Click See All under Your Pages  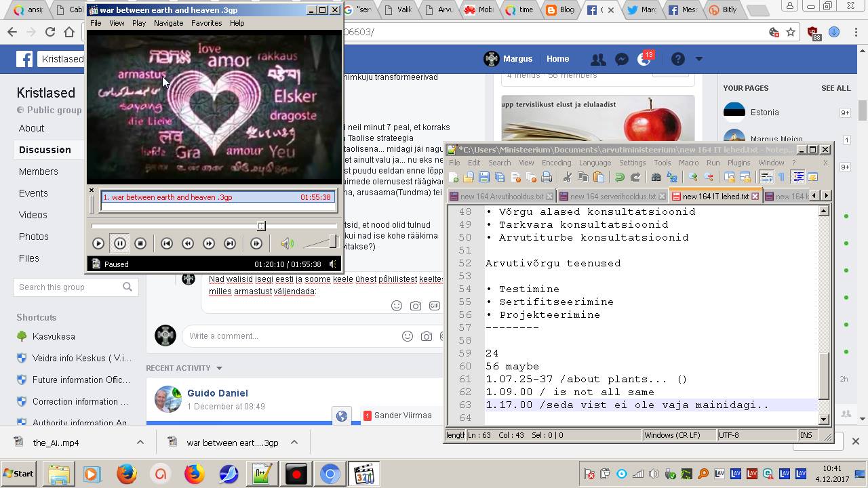[x=835, y=88]
